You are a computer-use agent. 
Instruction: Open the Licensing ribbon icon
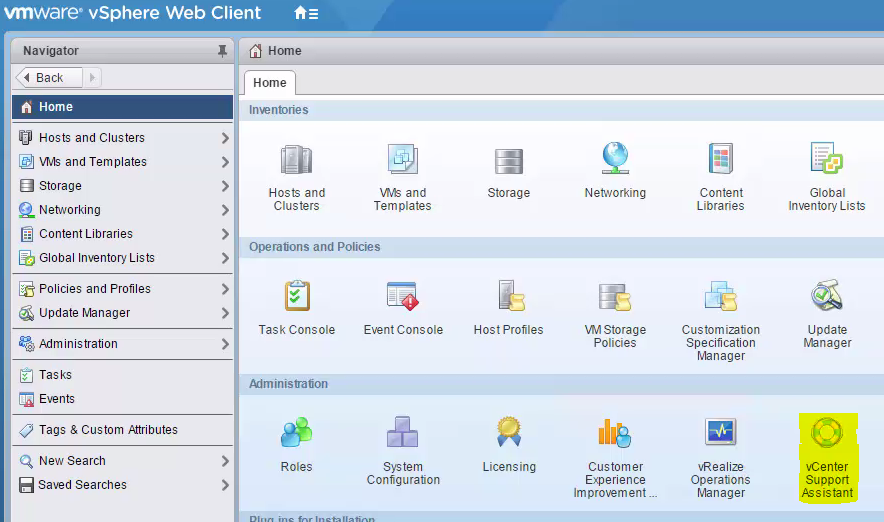coord(509,431)
